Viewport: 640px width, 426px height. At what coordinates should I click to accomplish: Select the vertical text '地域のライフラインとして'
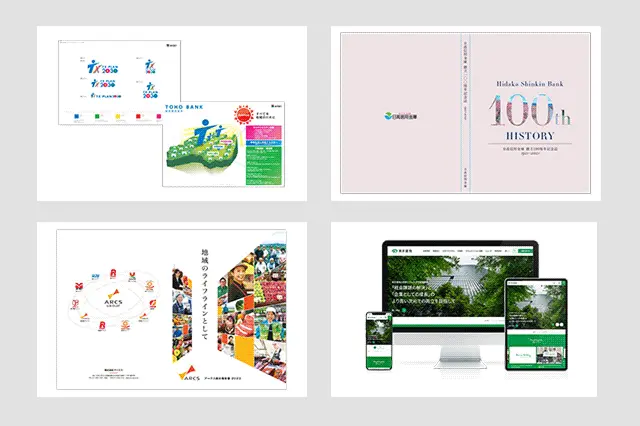pos(205,294)
